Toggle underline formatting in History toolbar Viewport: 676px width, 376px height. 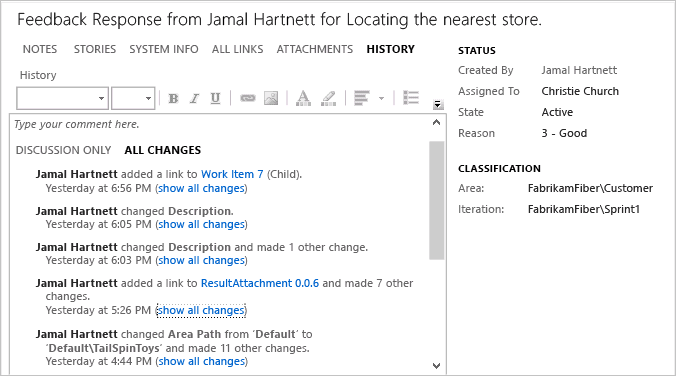[215, 98]
